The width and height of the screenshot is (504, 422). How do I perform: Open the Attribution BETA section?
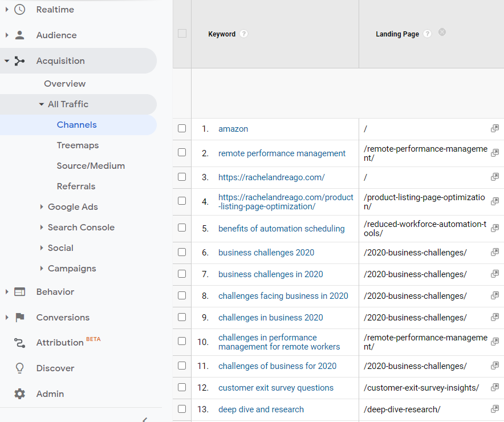pyautogui.click(x=60, y=343)
